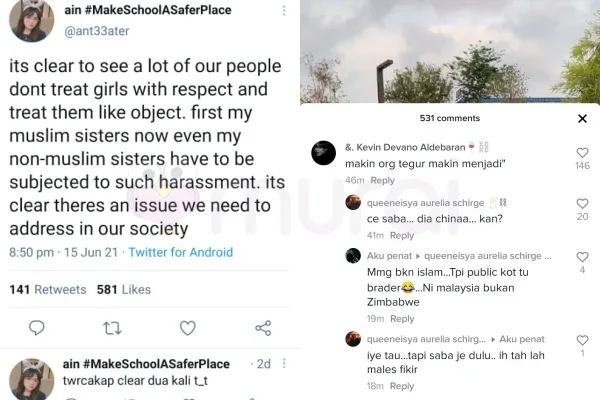Open the @ant33ater handle link
Image resolution: width=600 pixels, height=400 pixels.
coord(99,30)
